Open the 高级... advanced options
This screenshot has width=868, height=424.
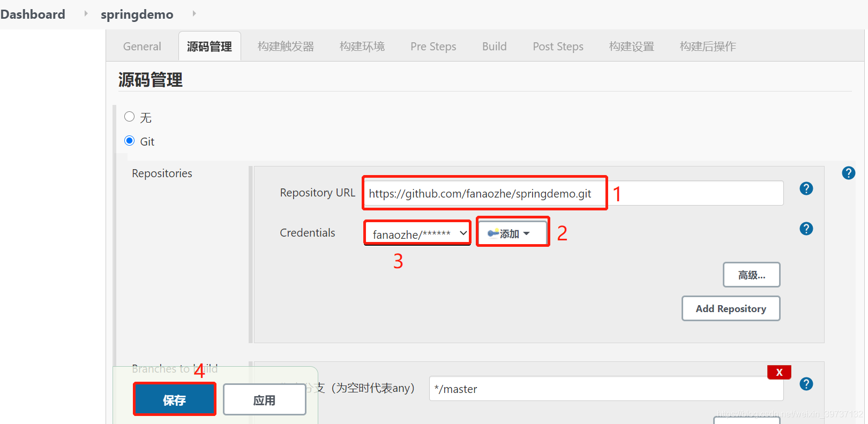click(x=751, y=275)
